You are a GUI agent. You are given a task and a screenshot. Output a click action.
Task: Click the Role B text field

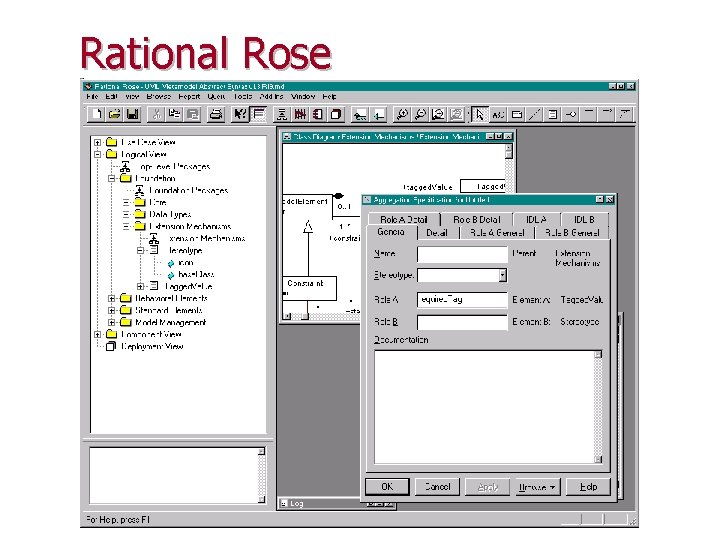[x=462, y=322]
